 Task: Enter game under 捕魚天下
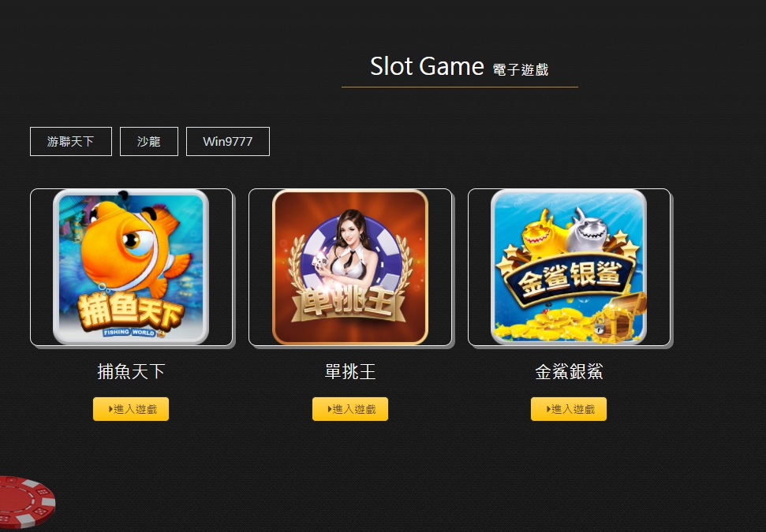pyautogui.click(x=131, y=409)
